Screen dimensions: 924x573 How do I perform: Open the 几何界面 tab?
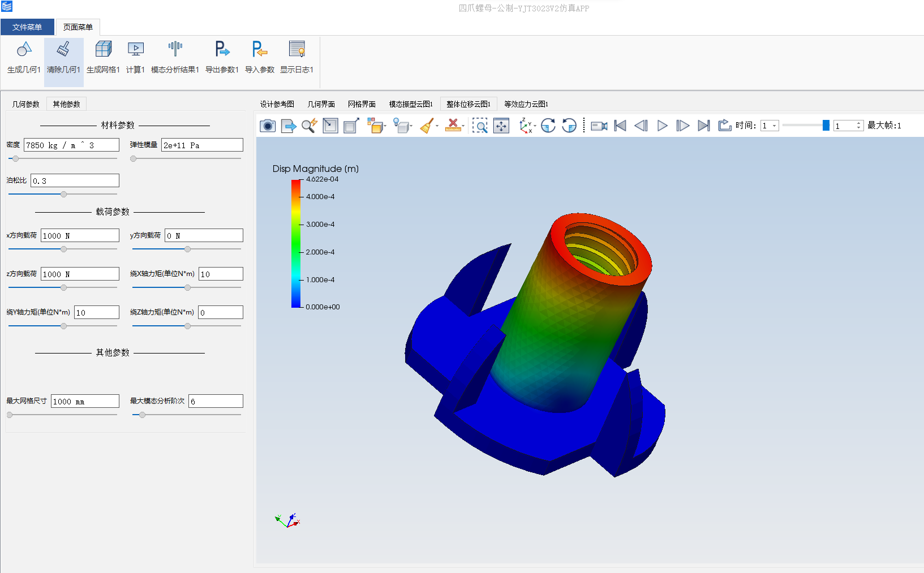pos(321,104)
